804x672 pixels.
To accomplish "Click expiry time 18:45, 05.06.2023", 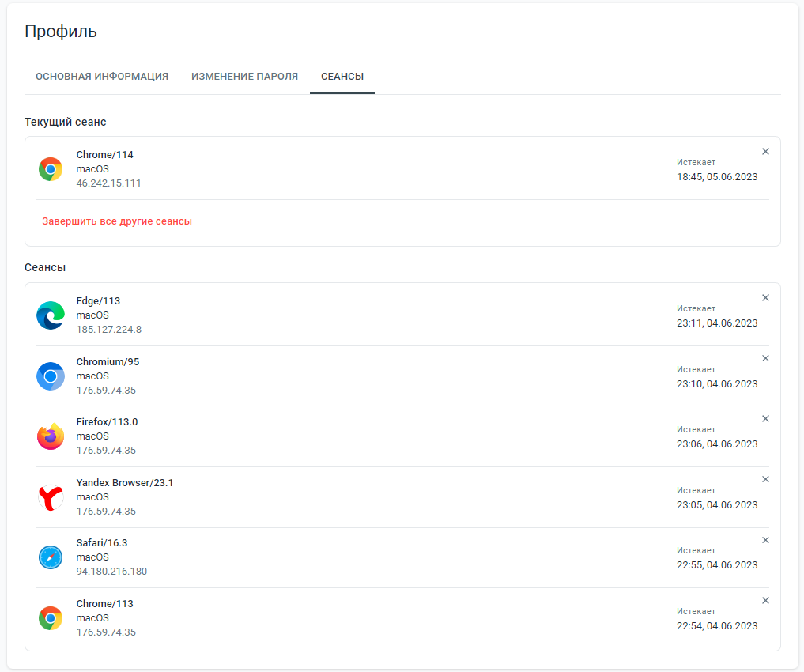I will (x=717, y=177).
